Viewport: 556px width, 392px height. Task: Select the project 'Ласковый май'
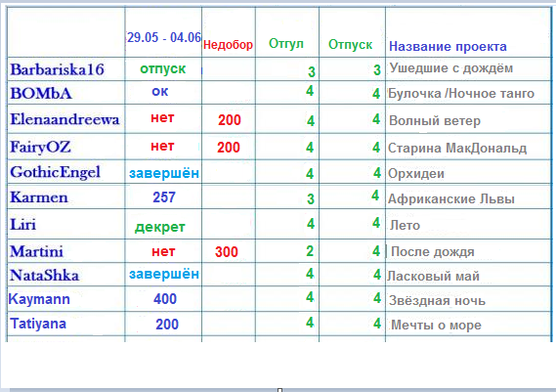[433, 276]
